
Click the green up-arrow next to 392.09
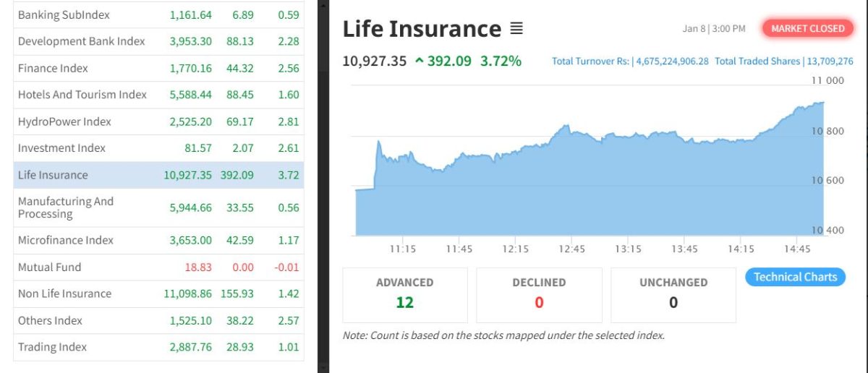click(419, 61)
